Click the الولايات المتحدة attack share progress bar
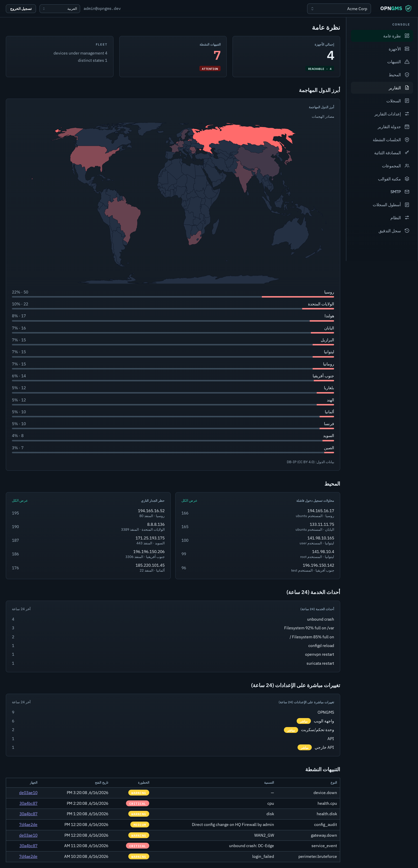418x868 pixels. click(173, 309)
